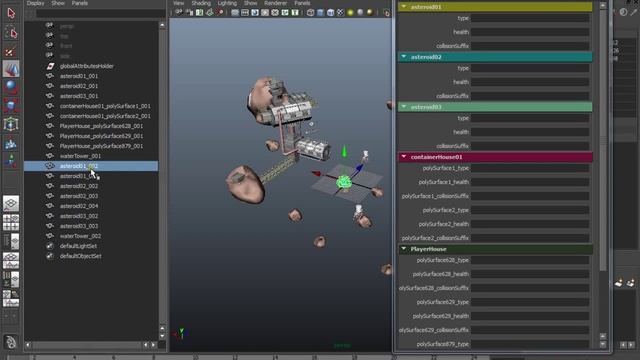Select the Universal Manipulator tool

click(x=11, y=124)
